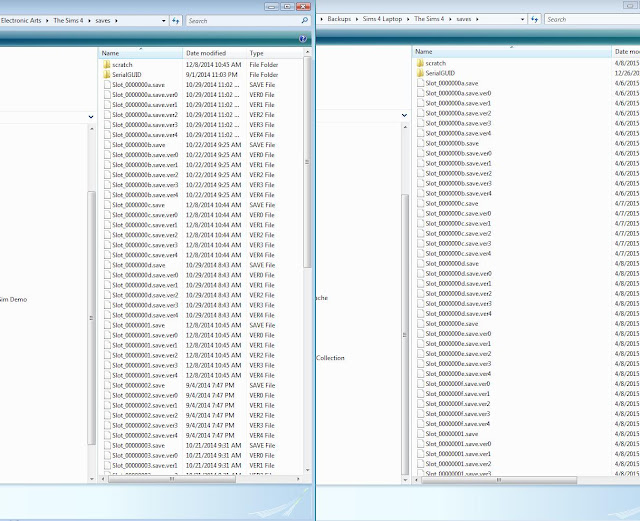Select Slot_0000000d.save.ver3 in right window

coord(458,304)
